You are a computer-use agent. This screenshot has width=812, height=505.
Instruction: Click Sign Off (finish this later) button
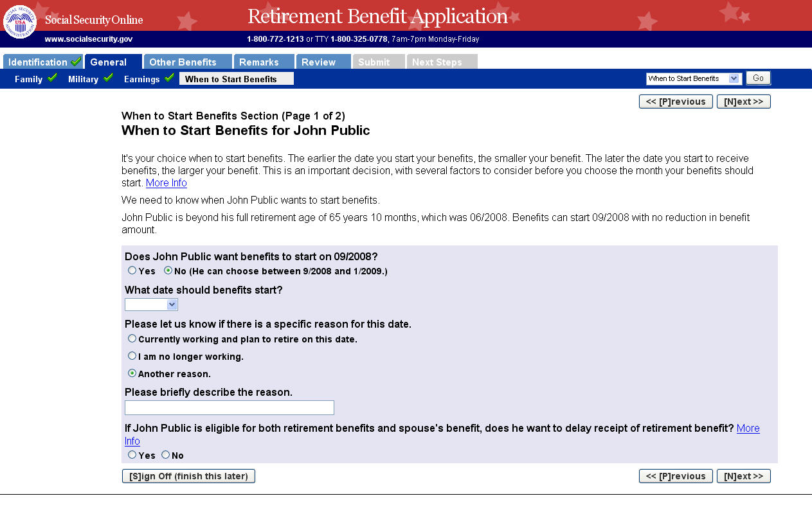(x=188, y=476)
